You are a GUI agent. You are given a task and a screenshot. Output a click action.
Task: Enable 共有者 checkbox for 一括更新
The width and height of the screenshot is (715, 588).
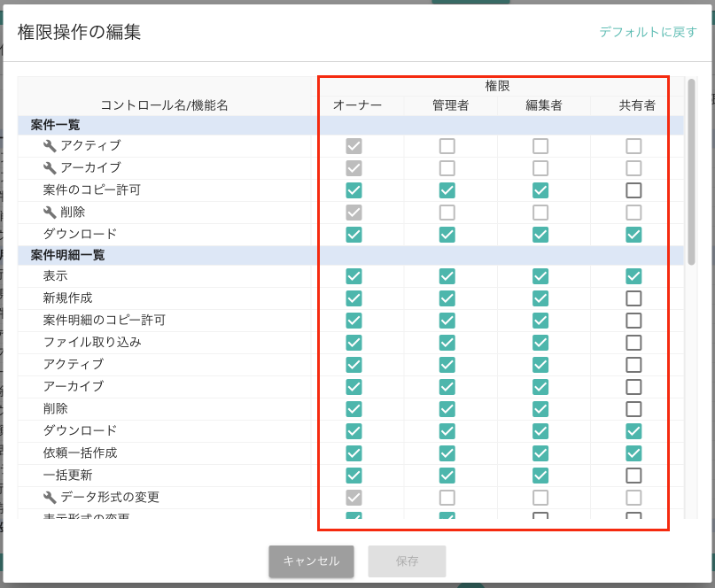pyautogui.click(x=633, y=476)
